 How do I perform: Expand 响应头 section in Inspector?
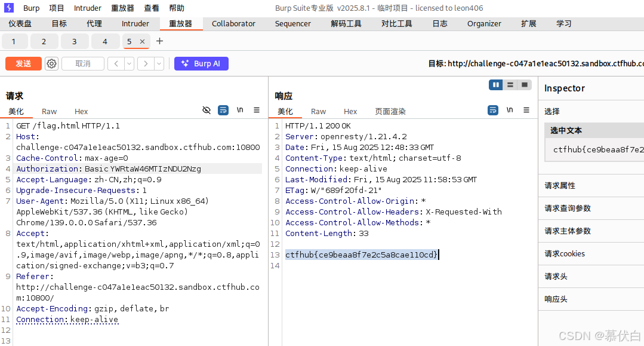[x=591, y=299]
